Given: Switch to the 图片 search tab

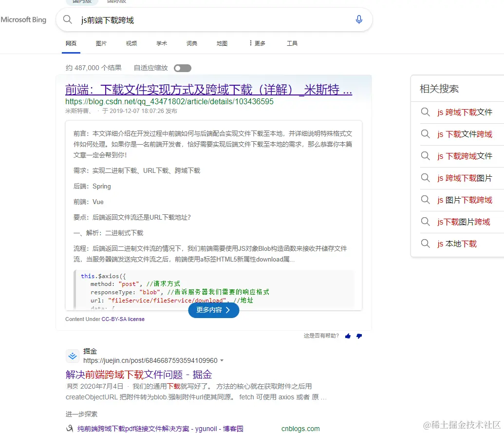Looking at the screenshot, I should [x=101, y=43].
